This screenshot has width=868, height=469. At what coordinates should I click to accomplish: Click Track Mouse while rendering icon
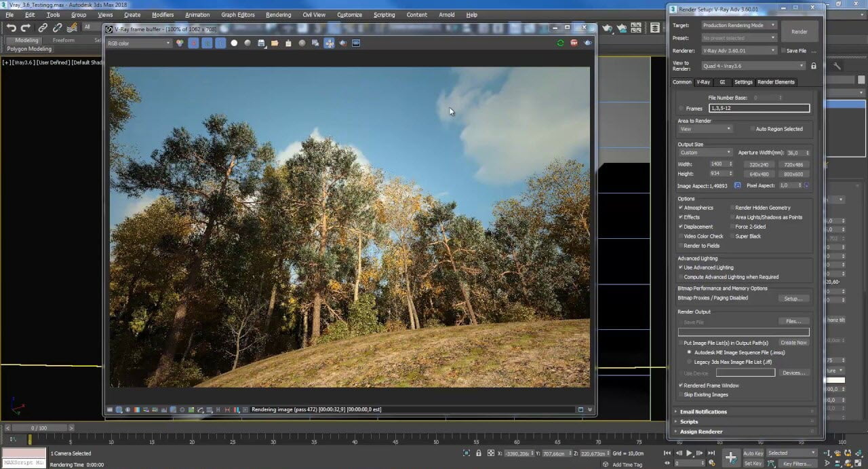[329, 43]
